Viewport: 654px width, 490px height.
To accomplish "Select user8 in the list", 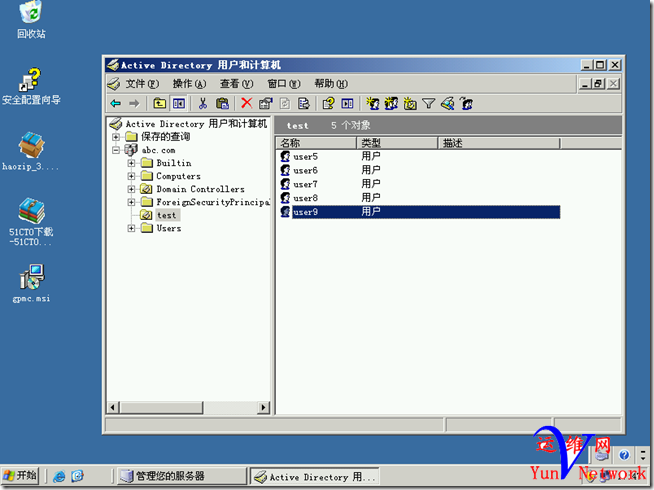I will point(305,198).
